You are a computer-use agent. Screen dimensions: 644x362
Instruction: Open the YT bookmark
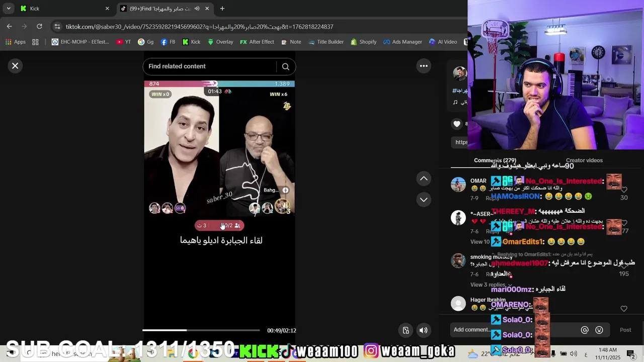(x=123, y=42)
